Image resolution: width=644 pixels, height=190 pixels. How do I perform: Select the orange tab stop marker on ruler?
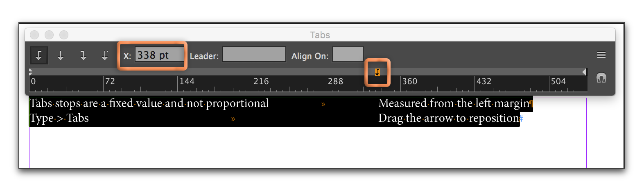(x=377, y=73)
